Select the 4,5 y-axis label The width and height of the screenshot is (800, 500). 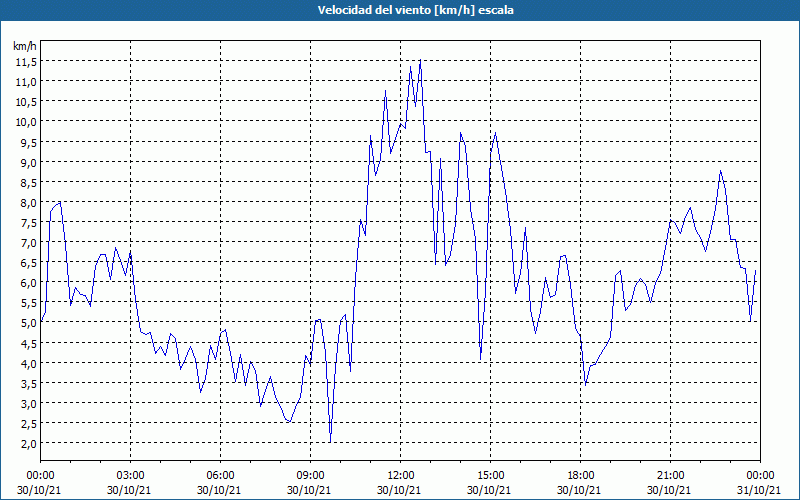point(29,343)
